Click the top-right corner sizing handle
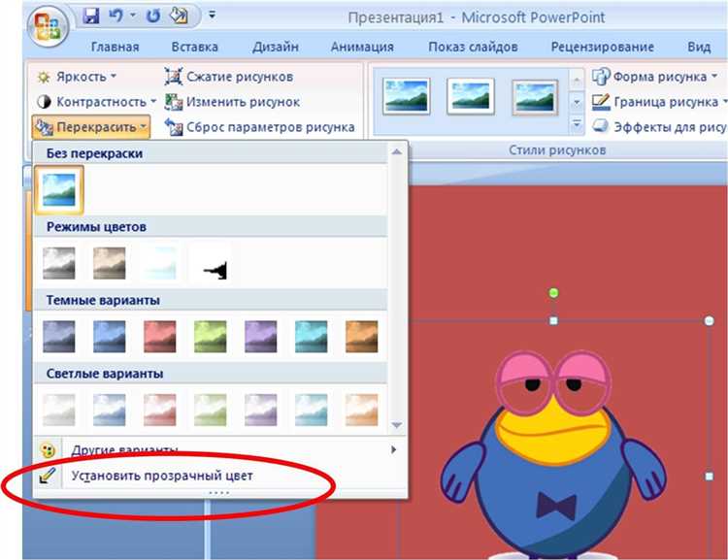728x560 pixels. tap(709, 321)
